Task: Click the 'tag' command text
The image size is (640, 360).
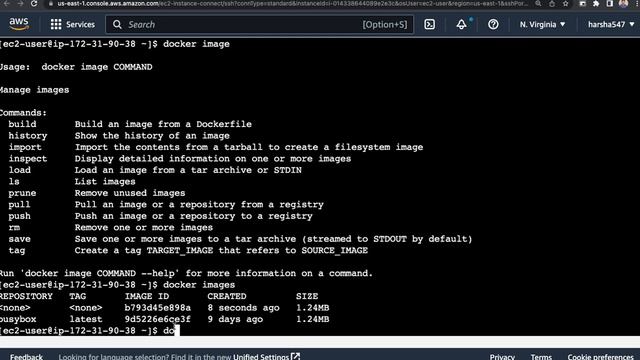Action: click(17, 250)
